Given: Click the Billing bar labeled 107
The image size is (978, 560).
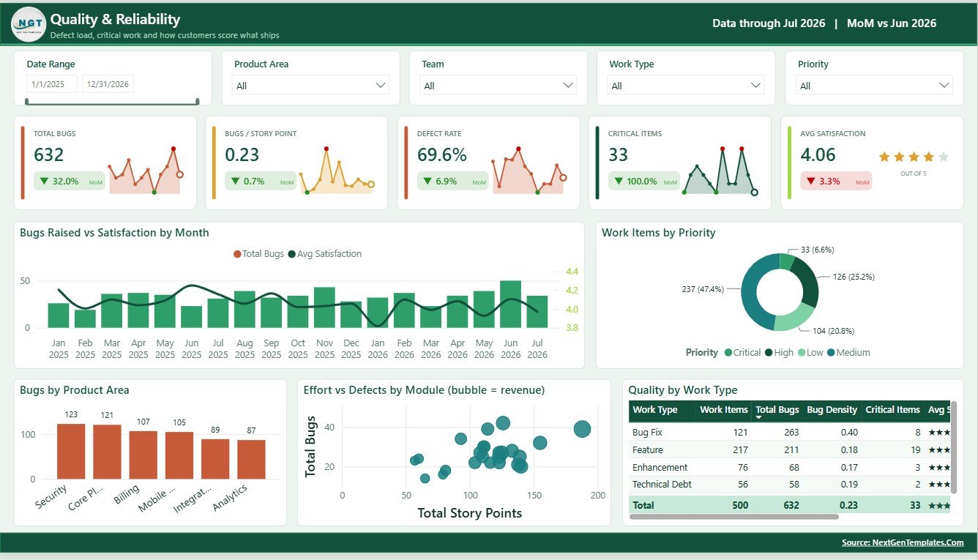Looking at the screenshot, I should pos(143,455).
